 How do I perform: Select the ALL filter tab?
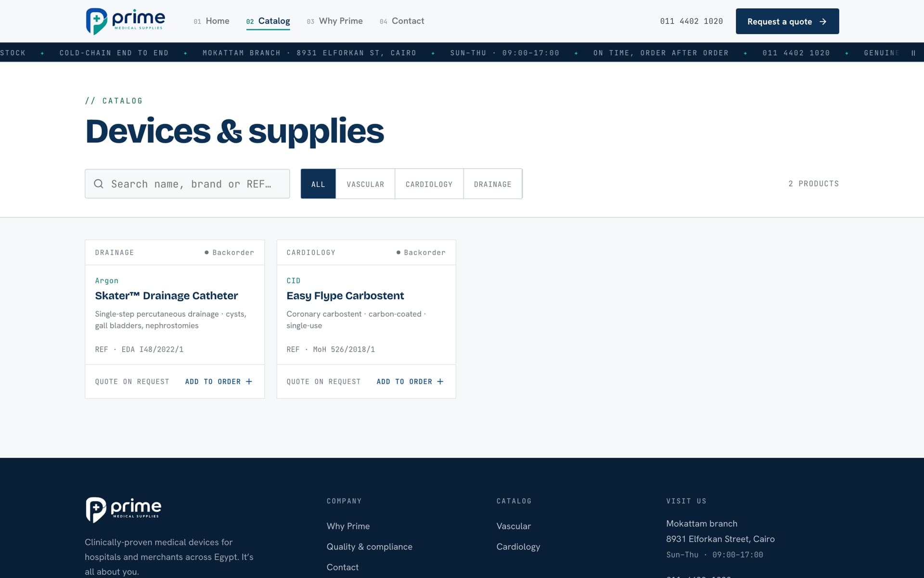pyautogui.click(x=318, y=184)
